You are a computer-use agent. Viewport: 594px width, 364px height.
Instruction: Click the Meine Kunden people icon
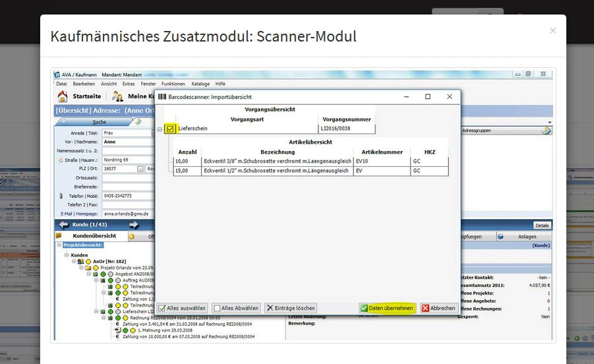point(117,96)
